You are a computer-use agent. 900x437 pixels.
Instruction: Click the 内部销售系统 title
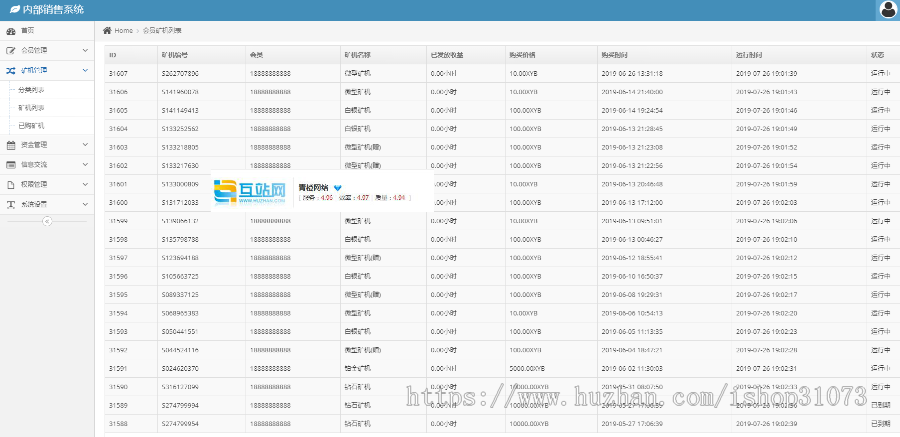coord(53,10)
